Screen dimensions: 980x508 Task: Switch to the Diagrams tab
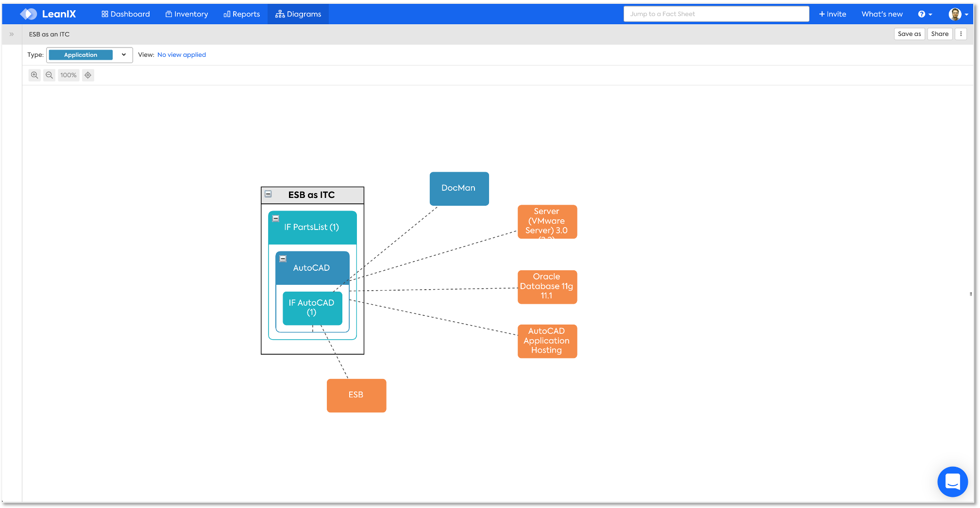click(x=298, y=14)
